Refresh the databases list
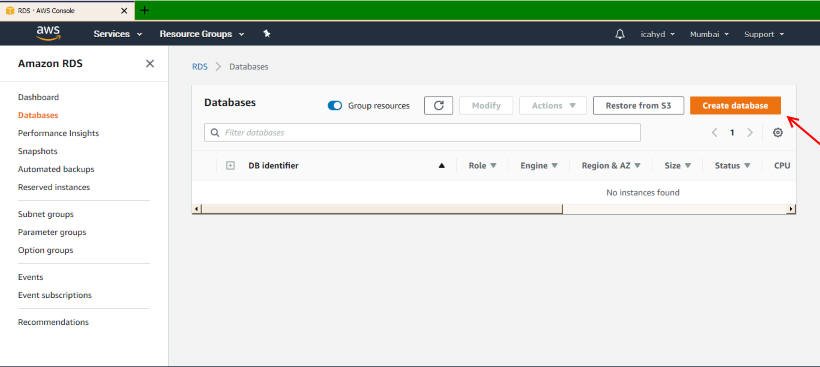 438,106
